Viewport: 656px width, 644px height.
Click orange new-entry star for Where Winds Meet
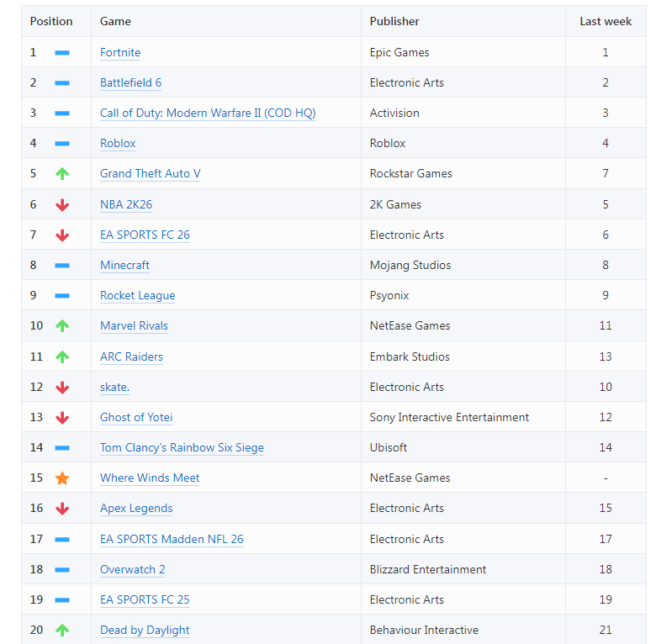(62, 478)
